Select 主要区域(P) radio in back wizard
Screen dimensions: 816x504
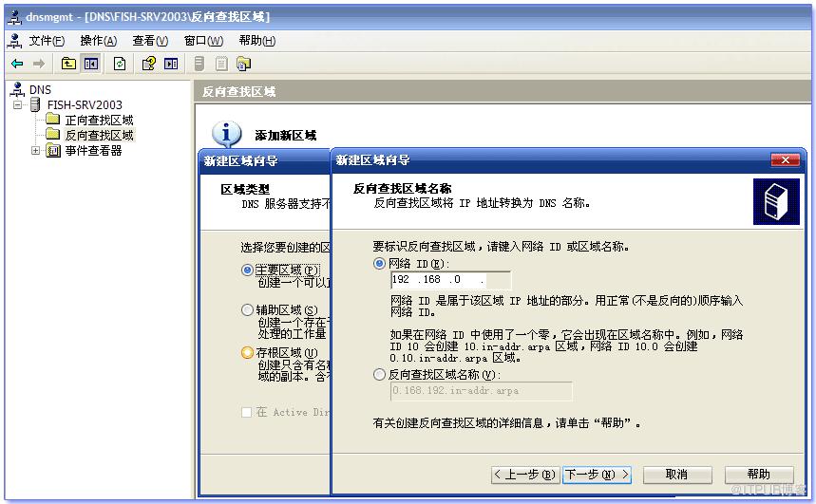[x=247, y=270]
